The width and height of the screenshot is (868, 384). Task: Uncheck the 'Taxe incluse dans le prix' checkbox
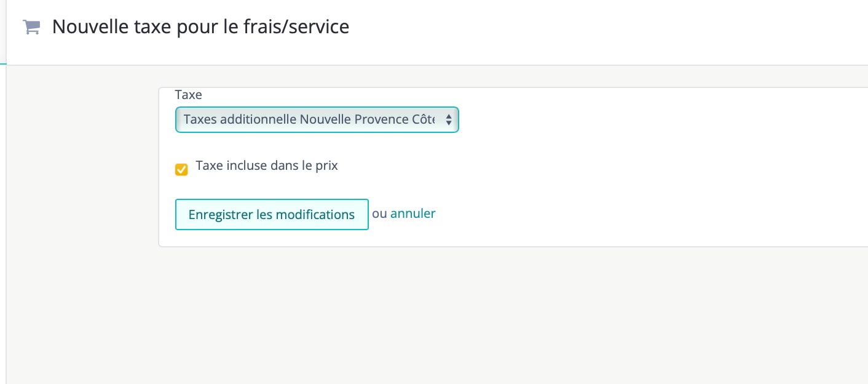181,170
